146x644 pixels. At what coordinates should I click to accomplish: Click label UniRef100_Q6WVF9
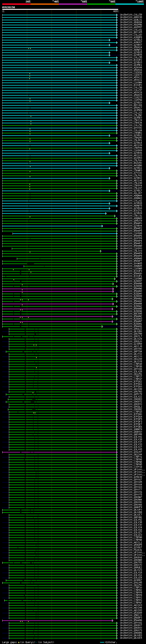131,507
